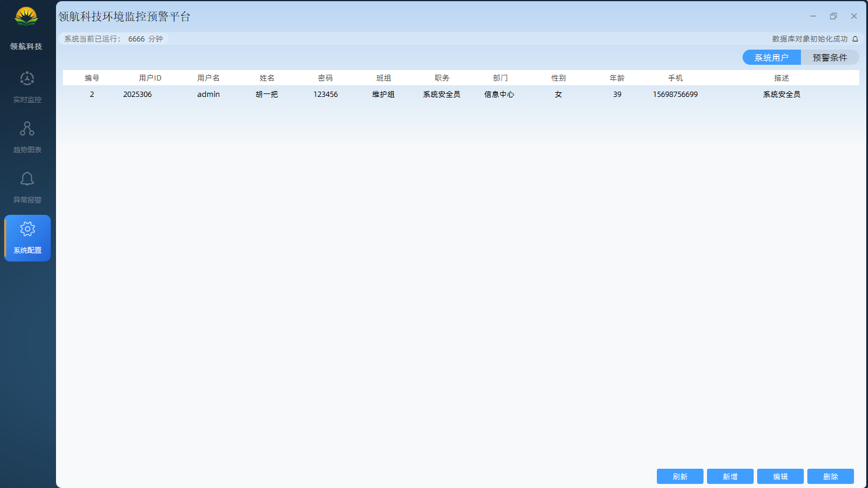Close the application window

point(854,16)
